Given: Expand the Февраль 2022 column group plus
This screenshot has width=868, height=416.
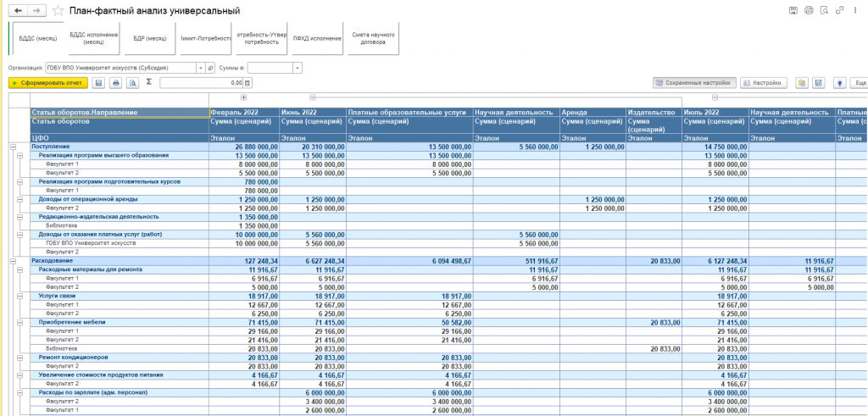Looking at the screenshot, I should [x=244, y=98].
